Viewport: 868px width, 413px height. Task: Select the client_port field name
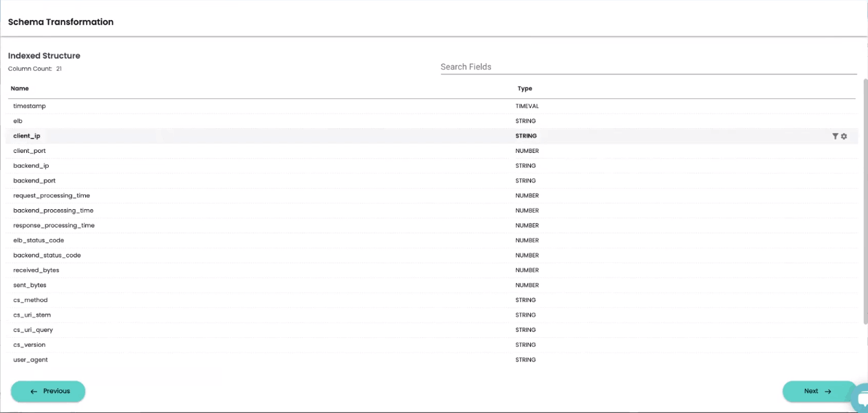point(30,151)
